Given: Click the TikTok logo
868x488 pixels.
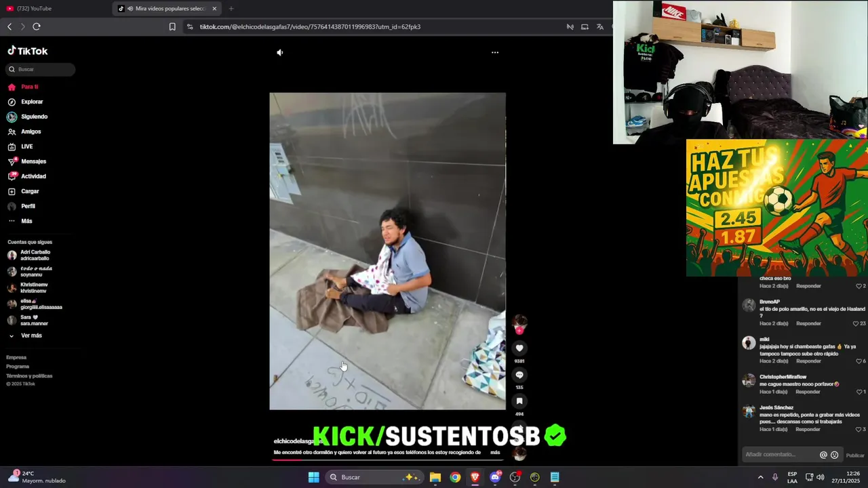Looking at the screenshot, I should (28, 51).
